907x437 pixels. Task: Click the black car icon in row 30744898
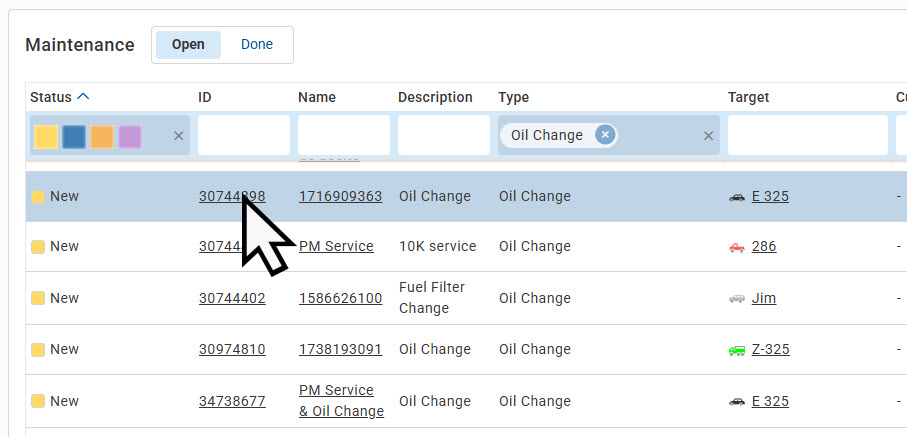click(x=737, y=197)
